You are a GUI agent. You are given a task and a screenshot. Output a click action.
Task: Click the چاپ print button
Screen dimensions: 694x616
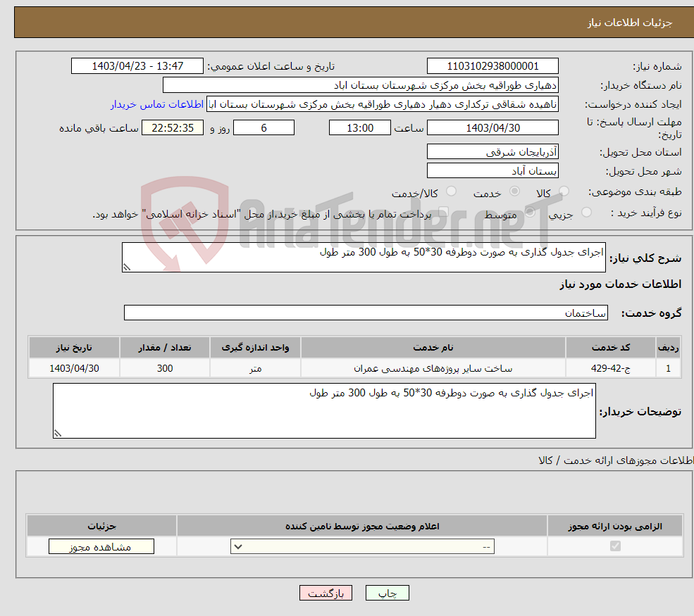click(x=388, y=593)
